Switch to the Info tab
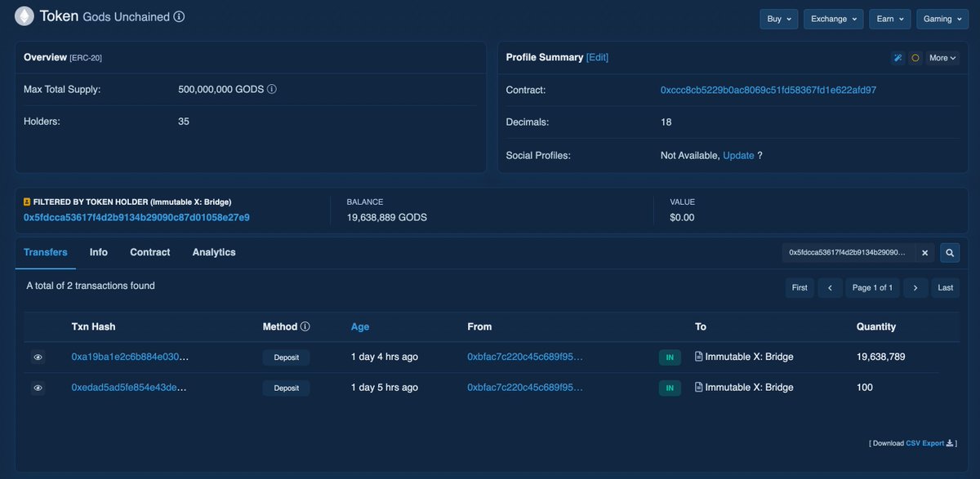Screen dimensions: 980x479 99,252
